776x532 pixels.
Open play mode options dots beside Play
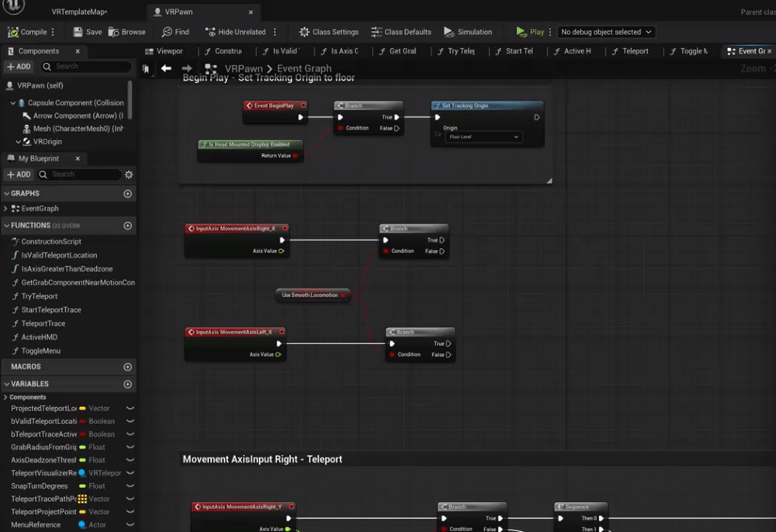tap(550, 32)
